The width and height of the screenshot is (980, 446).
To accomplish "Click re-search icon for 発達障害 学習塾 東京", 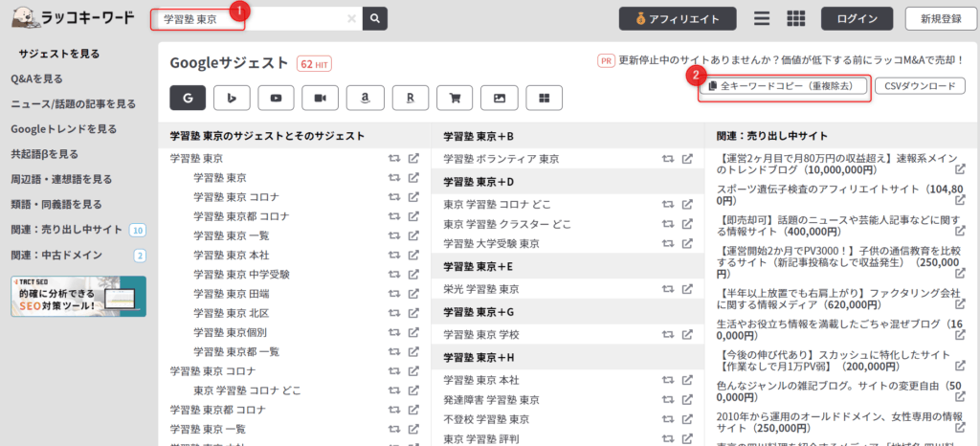I will point(668,400).
